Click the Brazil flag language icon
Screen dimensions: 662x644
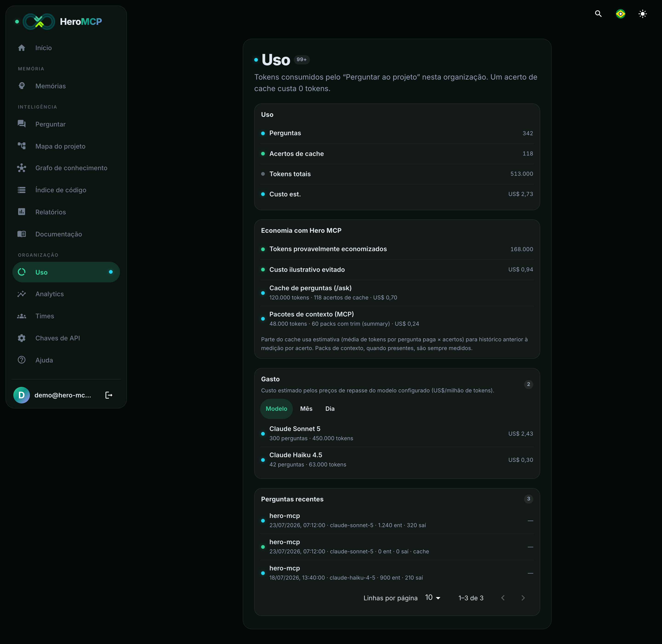coord(620,14)
